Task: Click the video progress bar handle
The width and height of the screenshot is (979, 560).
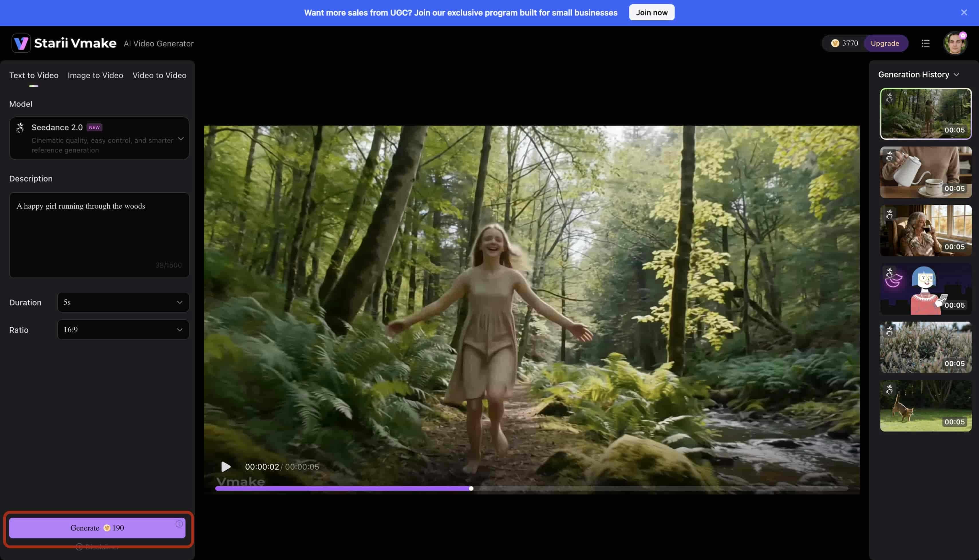Action: pos(471,488)
